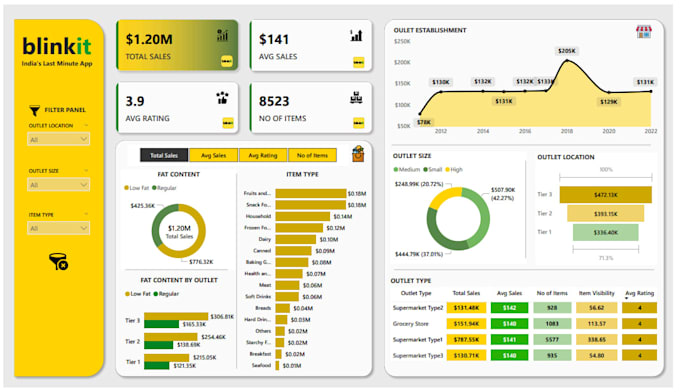Open the Item Type dropdown
680x392 pixels.
(x=58, y=228)
